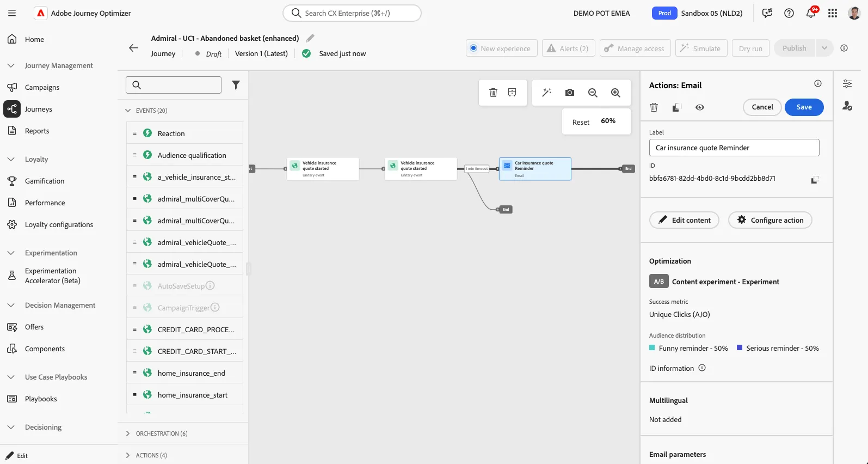868x464 pixels.
Task: Delete email action with panel trash icon
Action: [654, 107]
